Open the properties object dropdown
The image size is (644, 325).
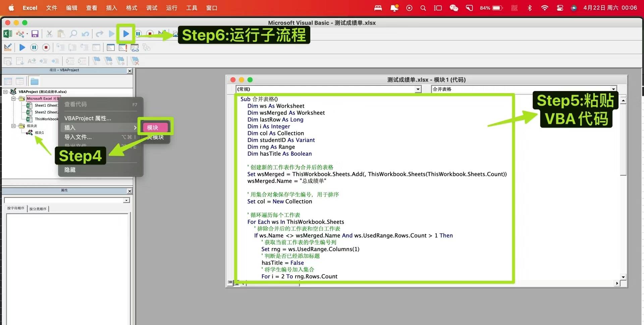coord(67,200)
